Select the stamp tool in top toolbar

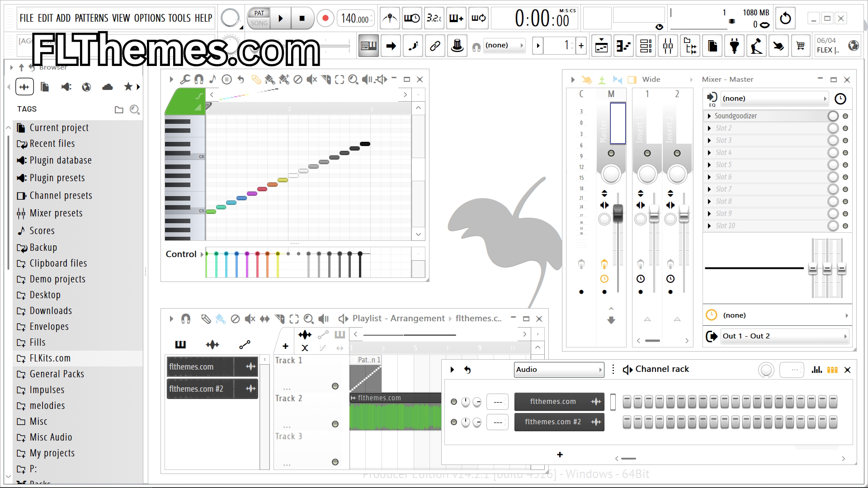[x=457, y=46]
